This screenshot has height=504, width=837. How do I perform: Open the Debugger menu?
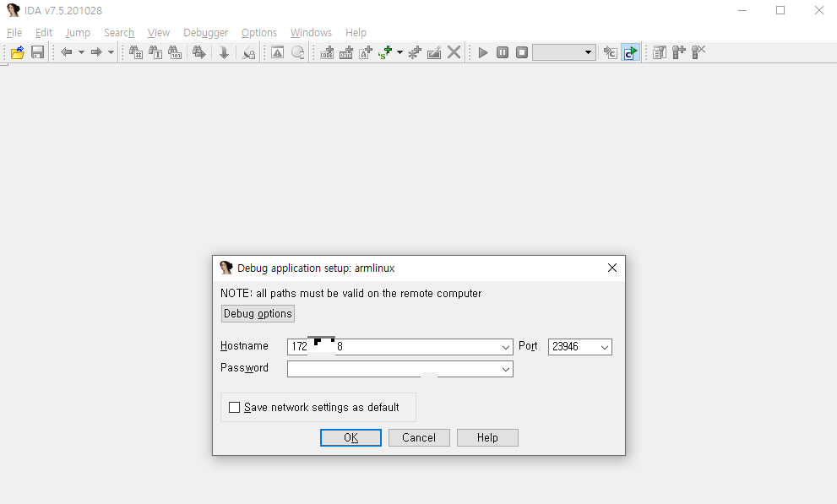[205, 33]
